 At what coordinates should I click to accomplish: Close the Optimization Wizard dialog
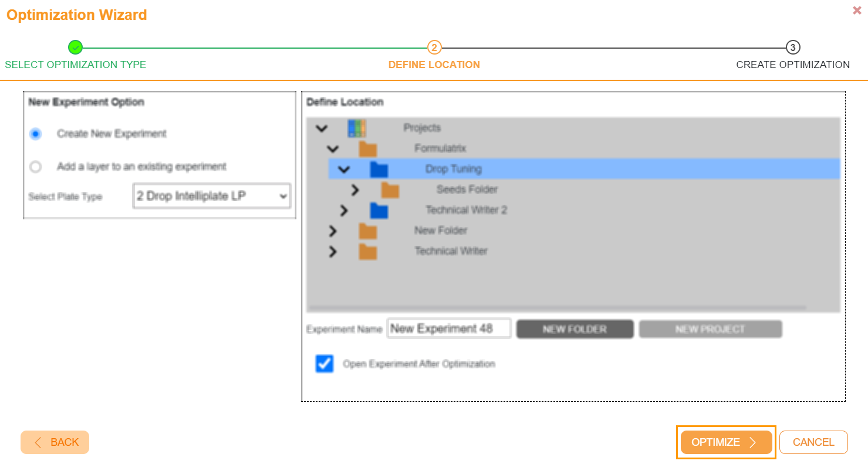tap(857, 11)
